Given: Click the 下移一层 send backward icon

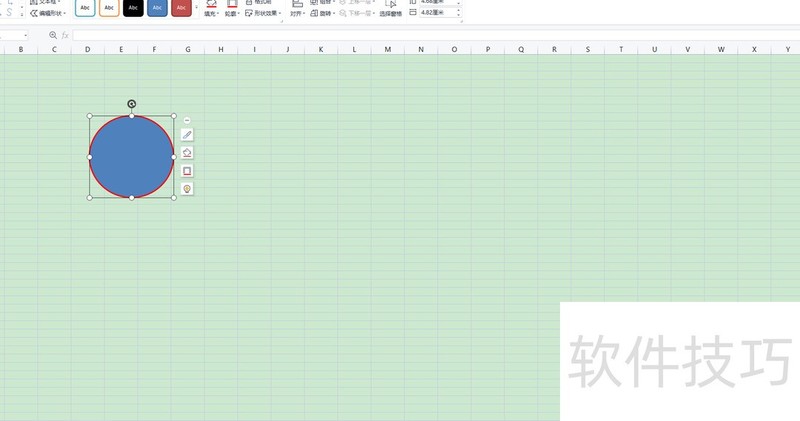Looking at the screenshot, I should 343,13.
